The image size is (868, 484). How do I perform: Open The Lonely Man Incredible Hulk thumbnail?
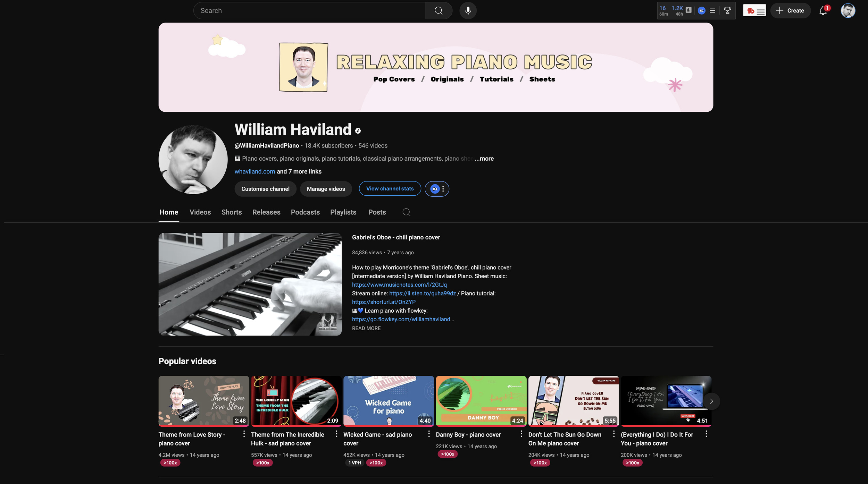(296, 401)
